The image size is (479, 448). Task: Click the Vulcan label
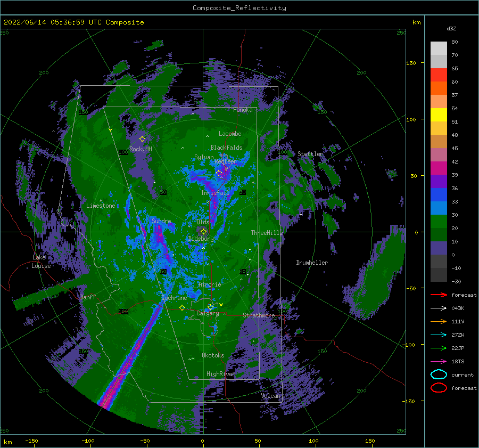point(271,396)
